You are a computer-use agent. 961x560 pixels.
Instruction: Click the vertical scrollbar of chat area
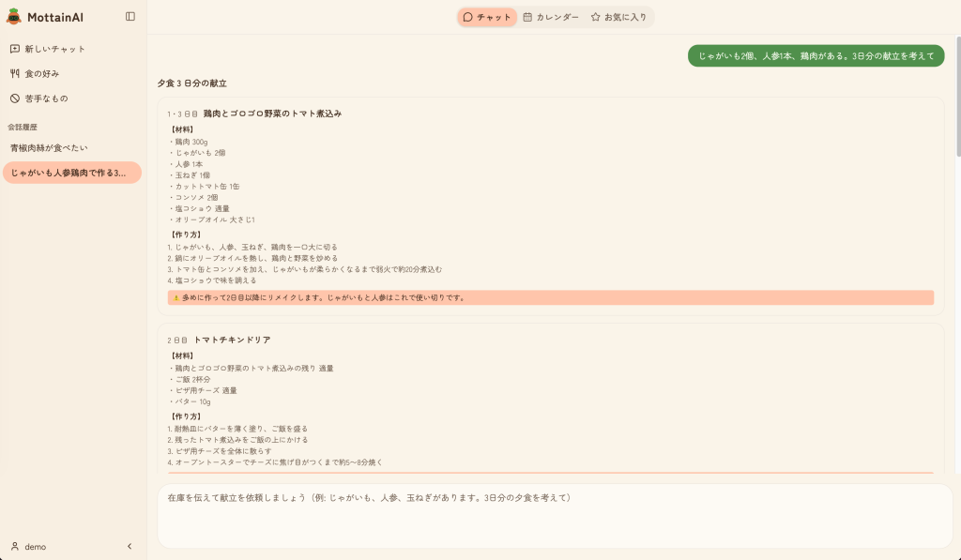[x=957, y=97]
